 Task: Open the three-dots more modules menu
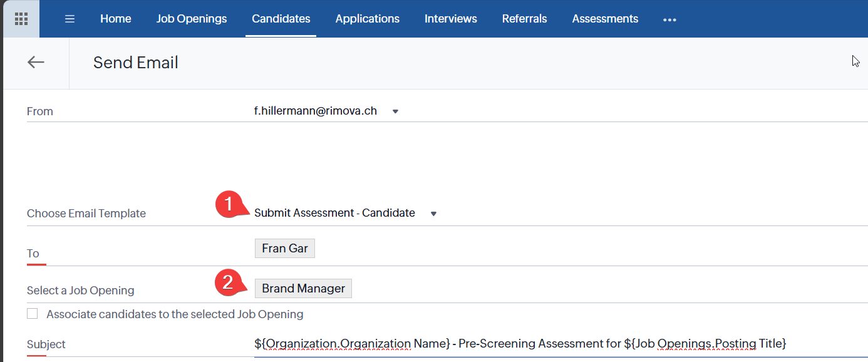[669, 19]
